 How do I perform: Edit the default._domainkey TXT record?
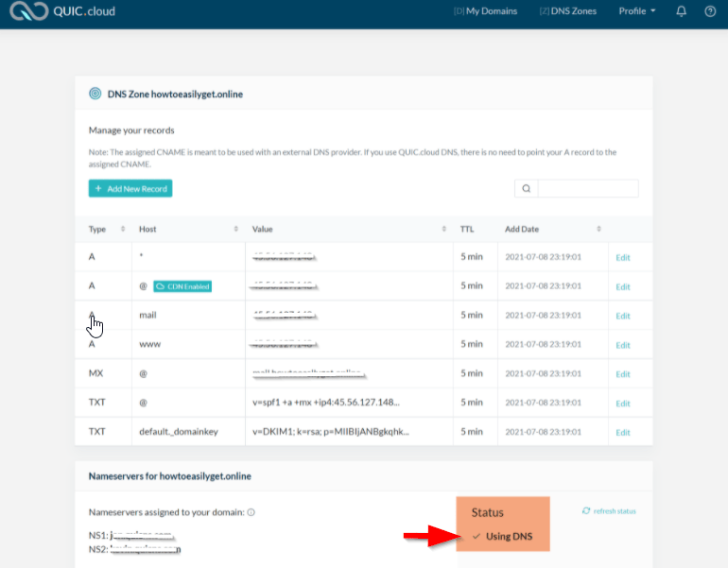tap(622, 433)
